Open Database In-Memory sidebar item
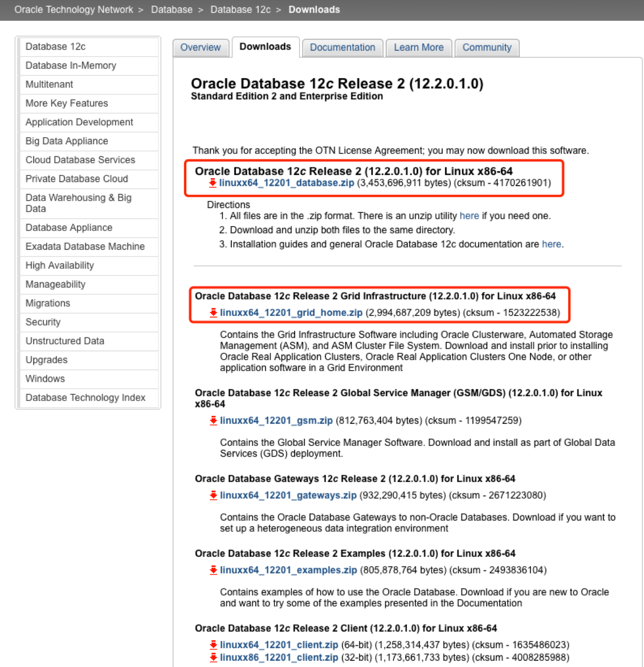The width and height of the screenshot is (644, 667). [x=89, y=65]
